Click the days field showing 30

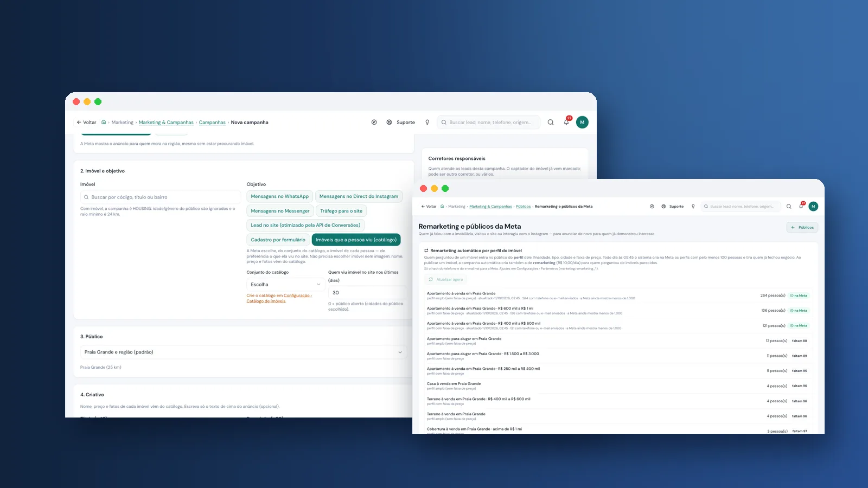click(367, 292)
